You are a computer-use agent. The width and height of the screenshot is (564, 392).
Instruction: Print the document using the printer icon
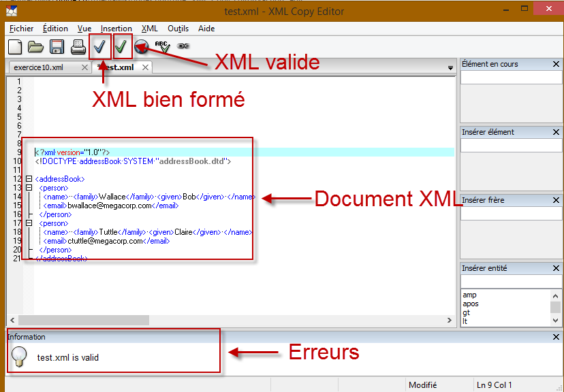pyautogui.click(x=78, y=47)
